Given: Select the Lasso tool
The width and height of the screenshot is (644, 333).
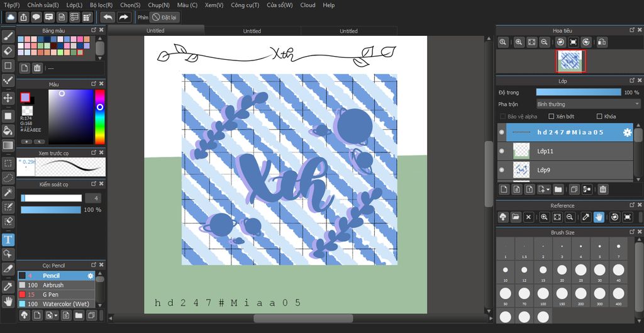Looking at the screenshot, I should pos(8,178).
